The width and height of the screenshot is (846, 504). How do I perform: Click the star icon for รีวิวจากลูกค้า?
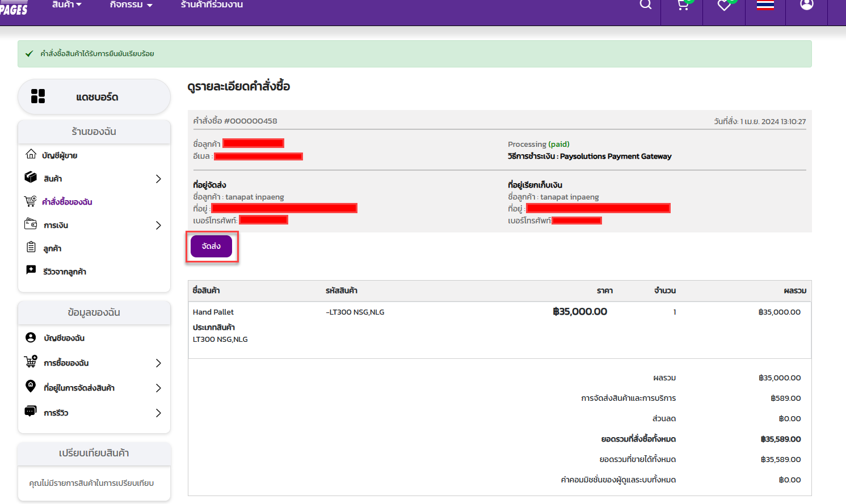click(31, 270)
